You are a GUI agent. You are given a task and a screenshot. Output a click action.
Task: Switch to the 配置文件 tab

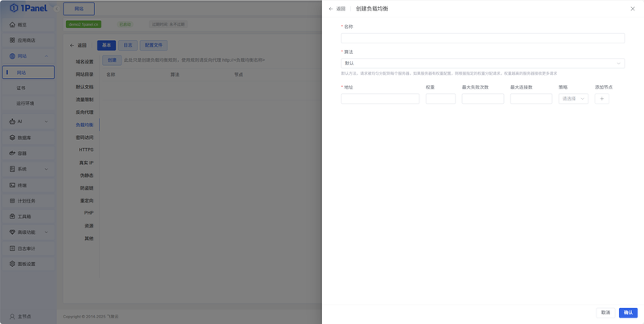point(154,45)
